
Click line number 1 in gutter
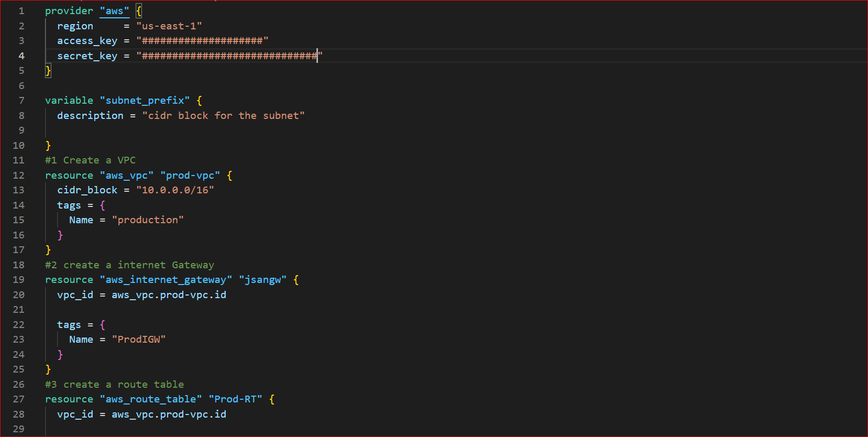pos(21,11)
